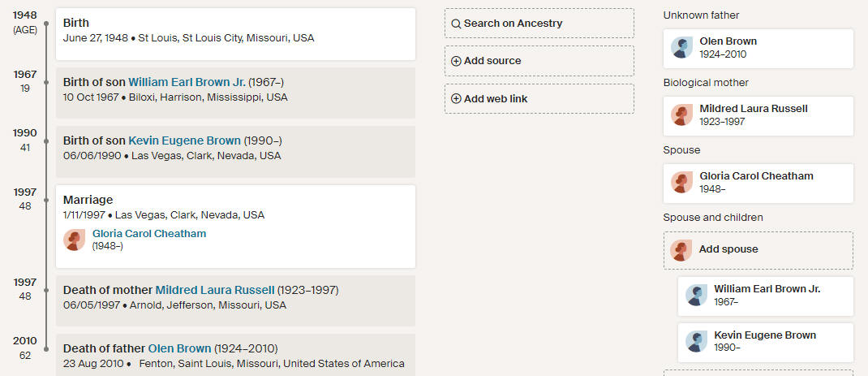
Task: Select the 1948 birth timeline marker dot
Action: pos(46,24)
